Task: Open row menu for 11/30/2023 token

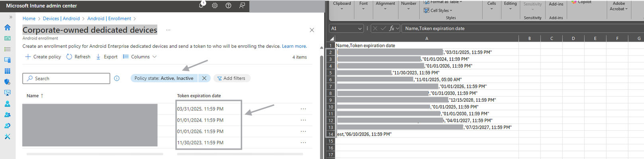Action: (x=303, y=143)
